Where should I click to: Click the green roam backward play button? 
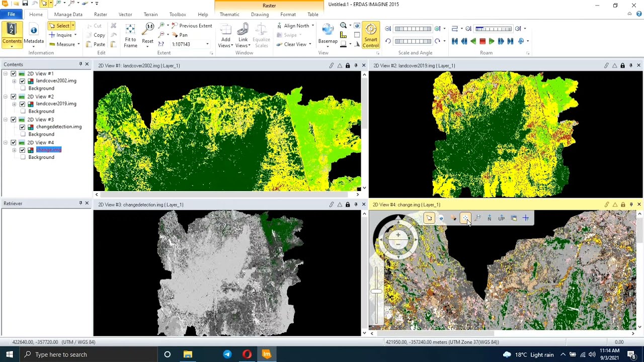473,41
